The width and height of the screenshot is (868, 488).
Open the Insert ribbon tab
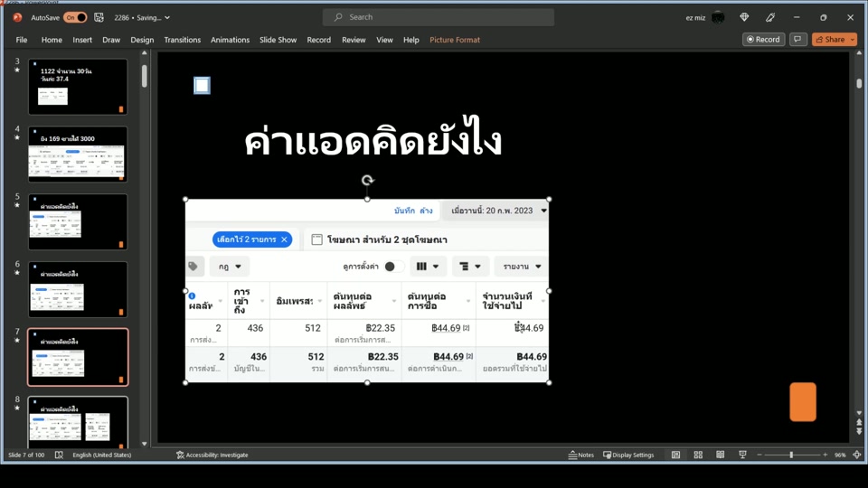(x=82, y=40)
